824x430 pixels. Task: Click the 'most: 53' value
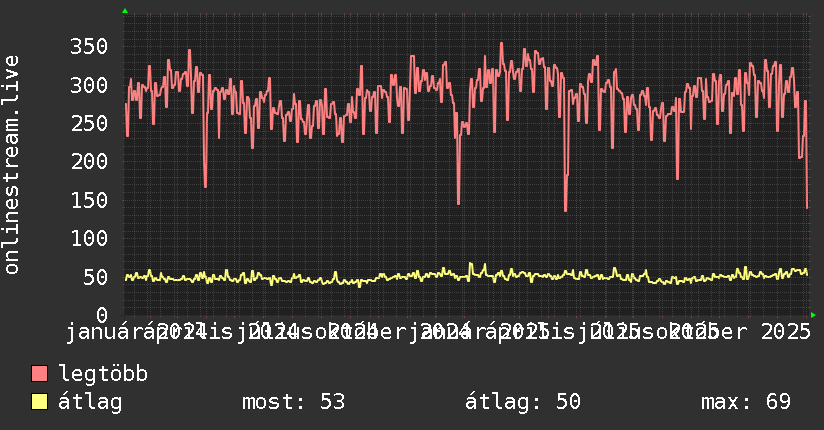pos(293,402)
